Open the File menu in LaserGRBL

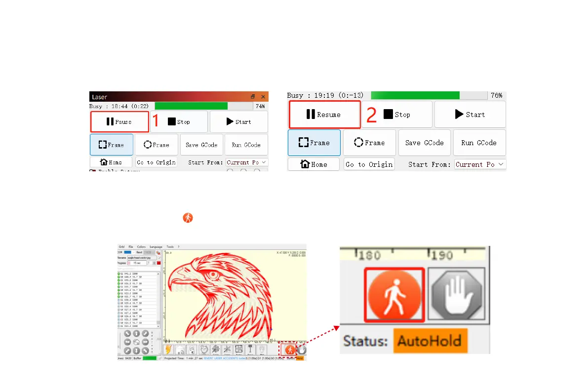point(131,247)
